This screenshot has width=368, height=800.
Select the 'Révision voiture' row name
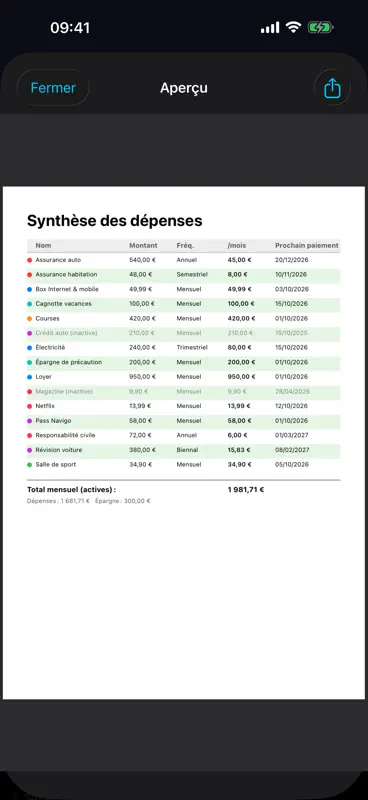[59, 450]
